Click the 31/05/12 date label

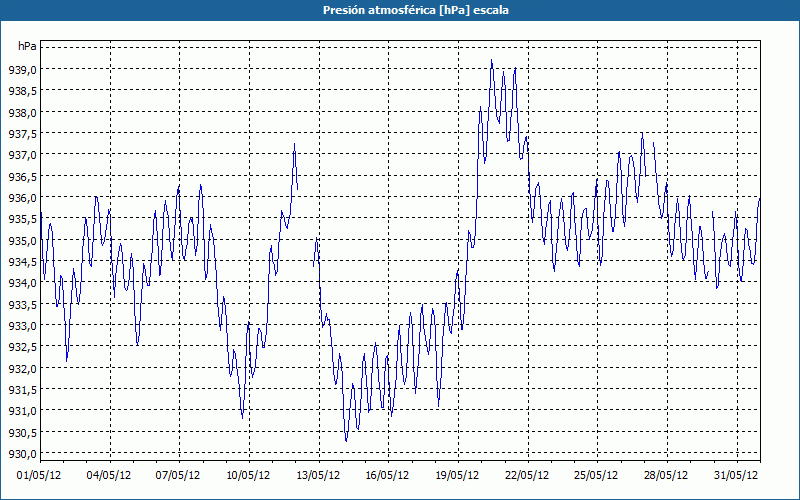736,476
